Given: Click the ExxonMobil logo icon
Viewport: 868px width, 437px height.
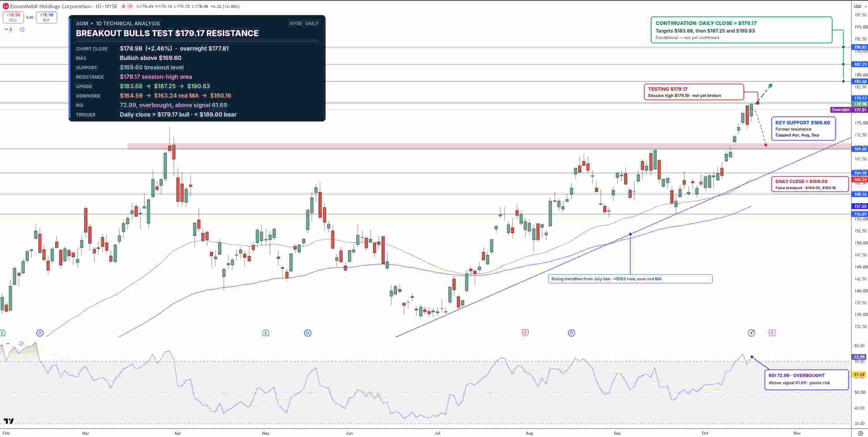Looking at the screenshot, I should (x=5, y=6).
